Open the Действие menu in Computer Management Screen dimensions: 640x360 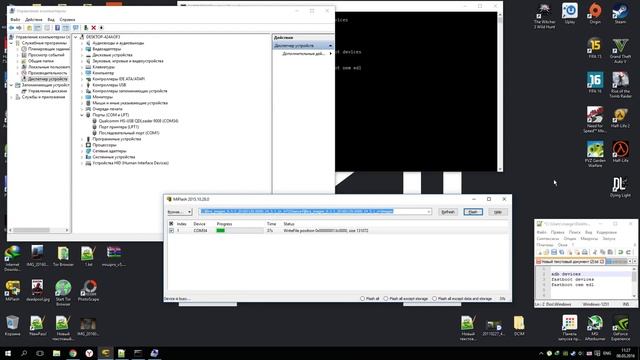[33, 20]
